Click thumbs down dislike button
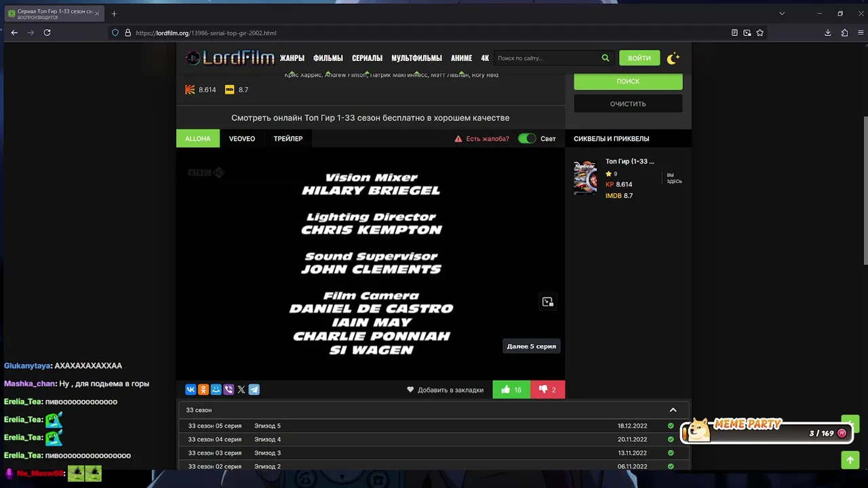The image size is (868, 488). click(547, 390)
